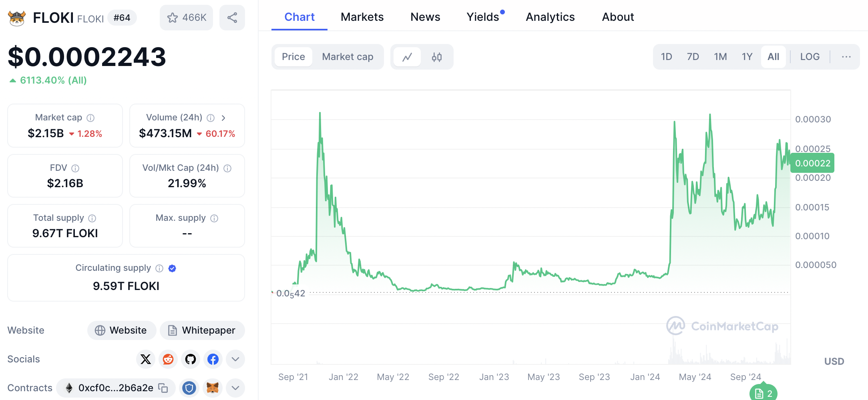868x400 pixels.
Task: Expand more social links
Action: click(x=235, y=359)
